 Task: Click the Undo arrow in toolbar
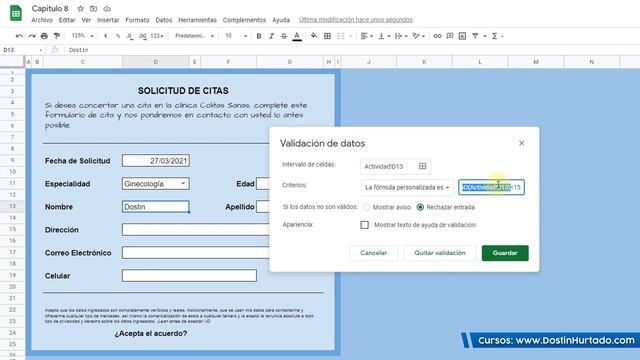click(x=19, y=36)
